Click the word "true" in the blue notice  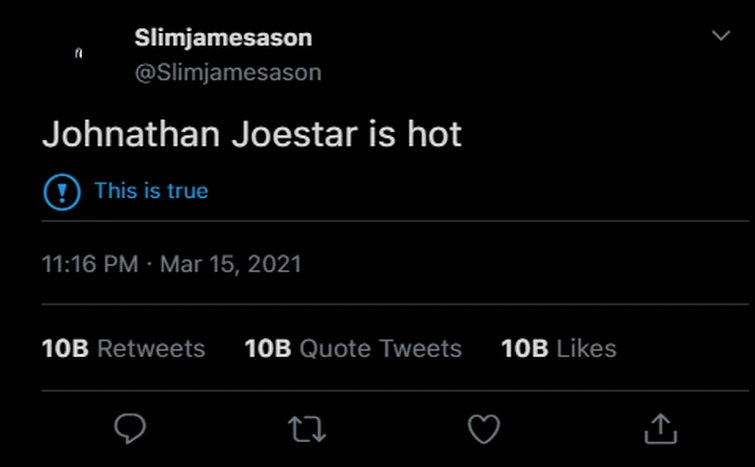187,191
